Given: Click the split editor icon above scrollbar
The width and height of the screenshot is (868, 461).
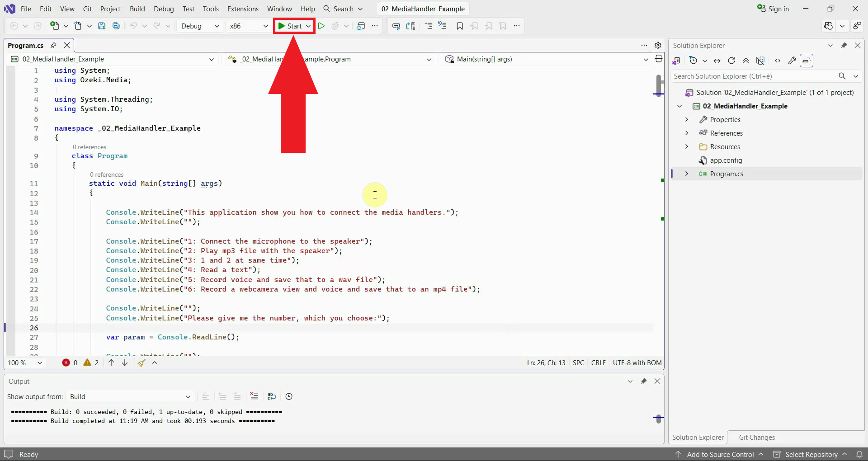Looking at the screenshot, I should [x=659, y=59].
